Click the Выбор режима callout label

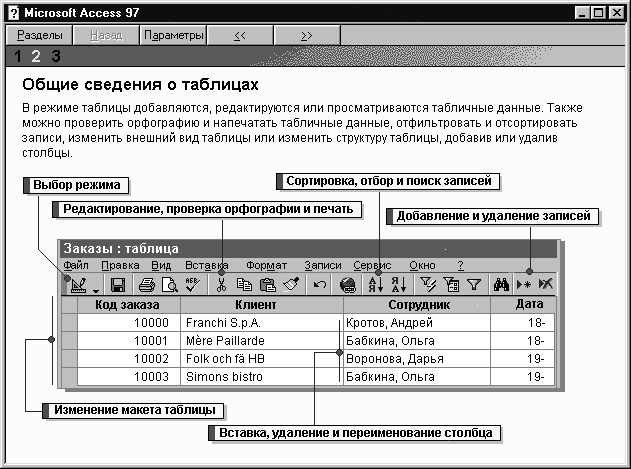pos(76,185)
